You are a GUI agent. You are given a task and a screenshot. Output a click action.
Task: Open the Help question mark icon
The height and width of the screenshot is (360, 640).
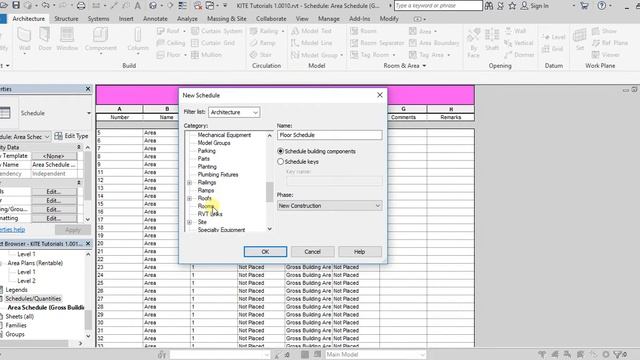(x=602, y=6)
